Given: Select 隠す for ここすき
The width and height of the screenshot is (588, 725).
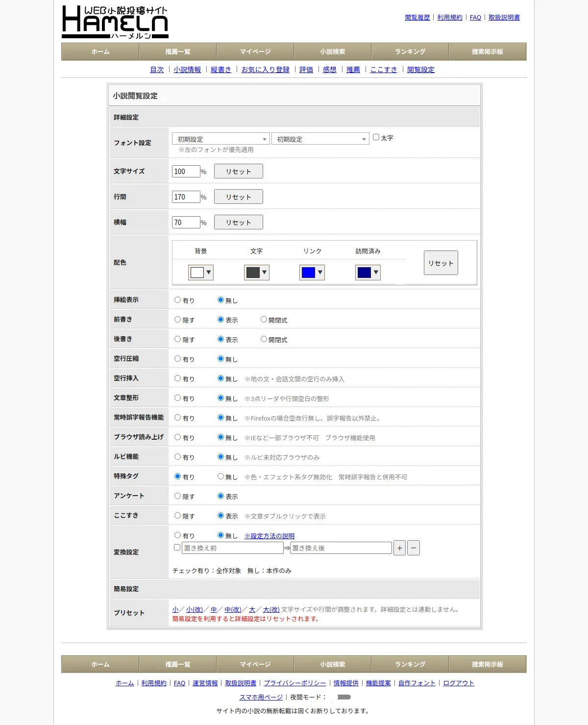Looking at the screenshot, I should pos(178,516).
